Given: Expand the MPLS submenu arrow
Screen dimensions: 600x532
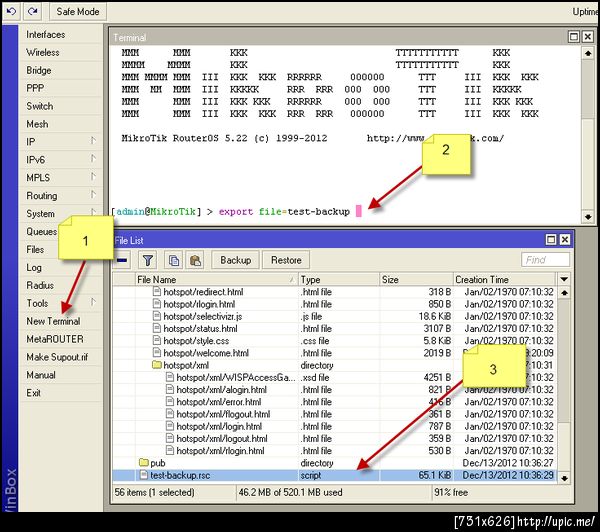Looking at the screenshot, I should click(93, 176).
